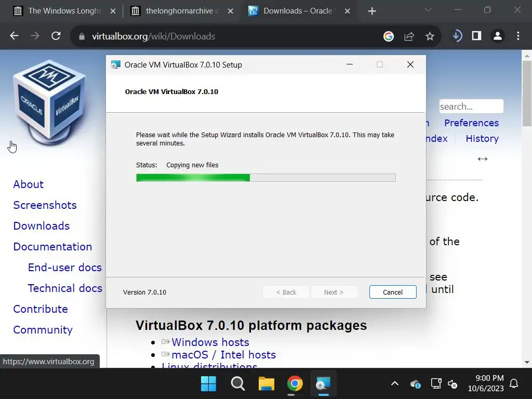Click the page vertical scrollbar

click(x=527, y=93)
